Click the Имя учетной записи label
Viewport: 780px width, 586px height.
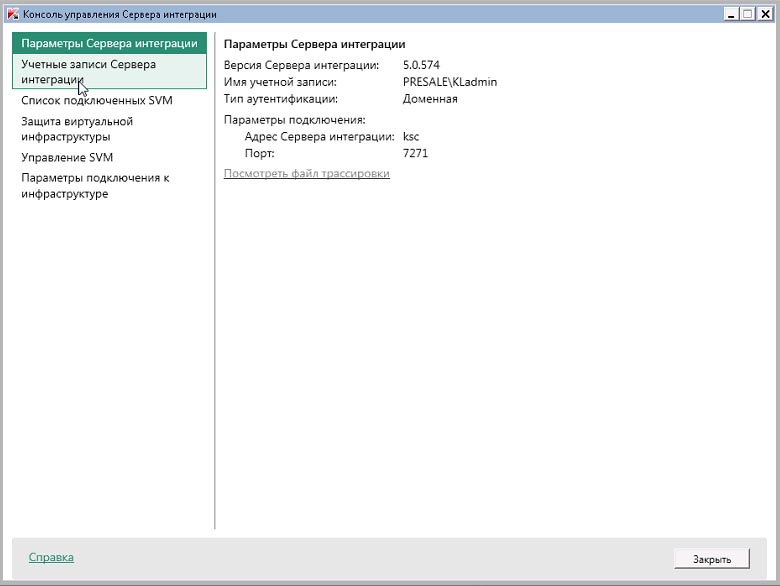tap(280, 82)
